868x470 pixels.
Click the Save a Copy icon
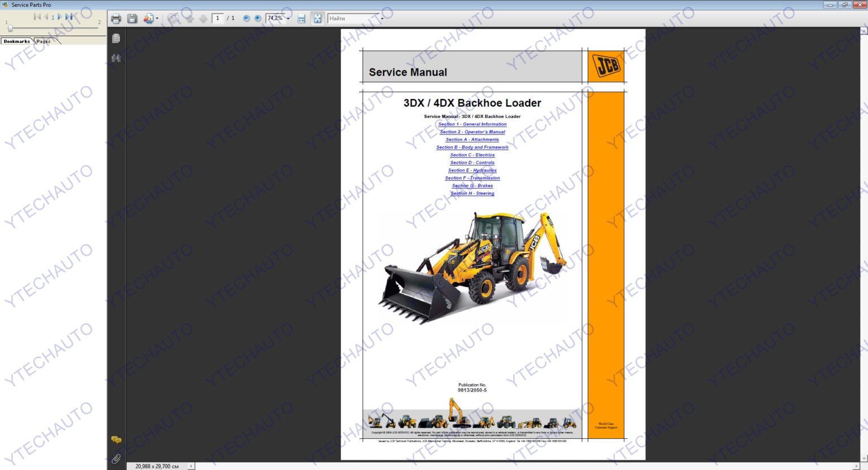pos(133,18)
